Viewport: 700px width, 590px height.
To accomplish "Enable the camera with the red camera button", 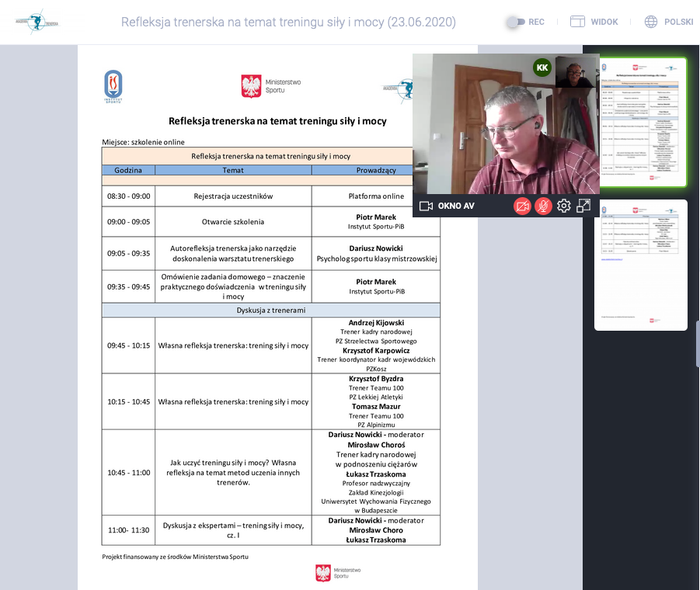I will pos(522,206).
